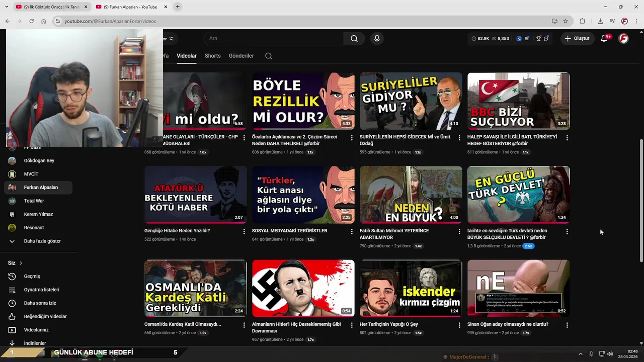The image size is (644, 362).
Task: Play NEDEN EN BÜYÜK thumbnail
Action: (411, 195)
